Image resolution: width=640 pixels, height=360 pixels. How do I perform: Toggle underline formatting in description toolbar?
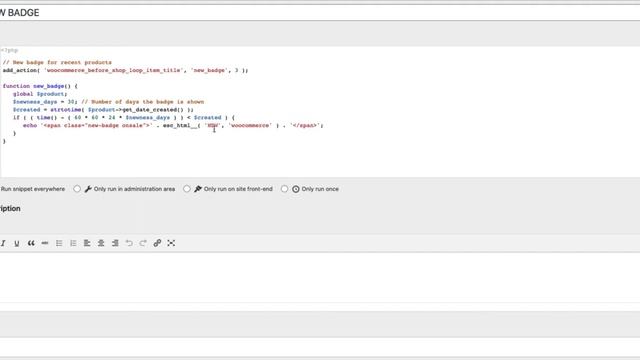(x=17, y=243)
